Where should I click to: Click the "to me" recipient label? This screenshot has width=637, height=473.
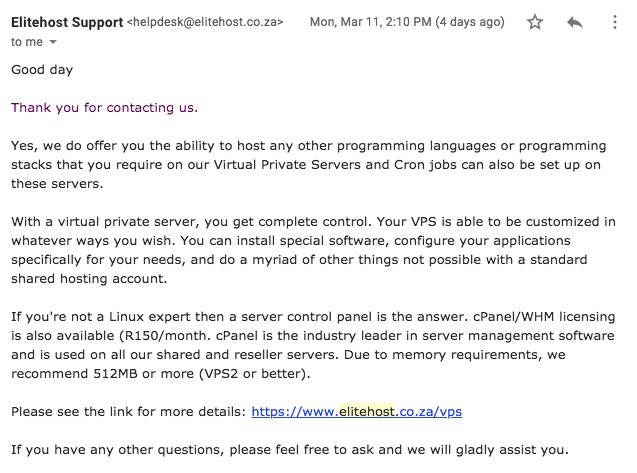tap(27, 42)
